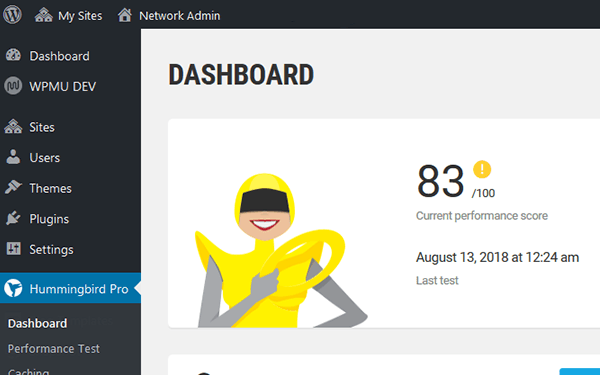600x375 pixels.
Task: Open the Performance Test submenu link
Action: point(54,349)
